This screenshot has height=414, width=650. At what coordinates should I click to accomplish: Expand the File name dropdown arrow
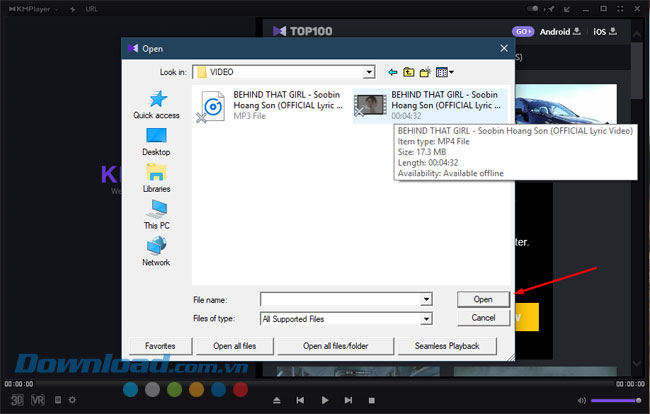pos(426,299)
